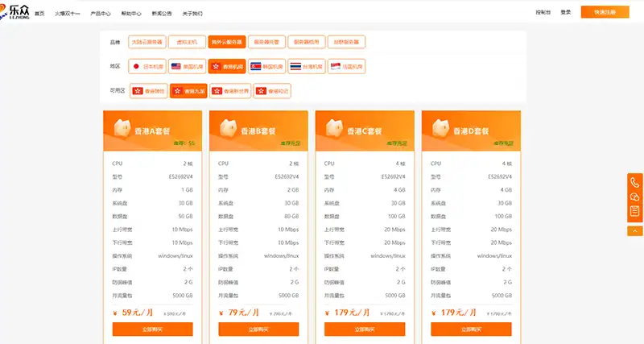Click the package icon on 香港D套餐 card
The height and width of the screenshot is (344, 644).
pyautogui.click(x=440, y=128)
